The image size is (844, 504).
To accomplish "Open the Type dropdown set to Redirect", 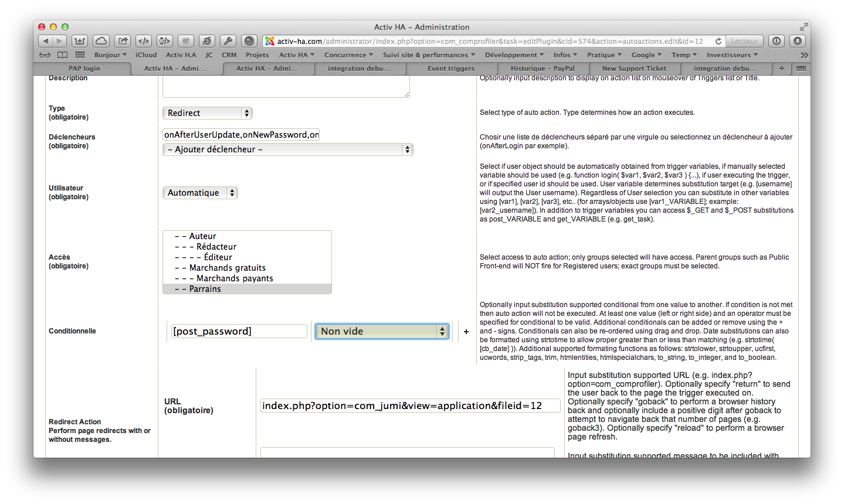I will coord(208,113).
